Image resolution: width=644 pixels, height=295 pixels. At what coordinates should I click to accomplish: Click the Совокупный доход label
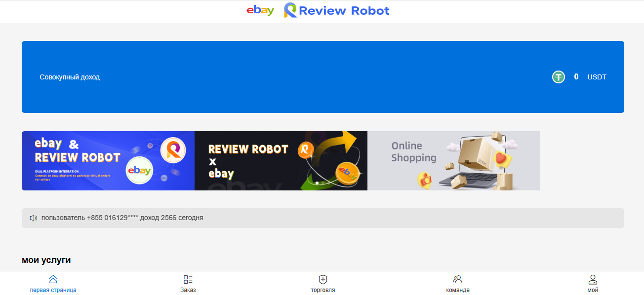pyautogui.click(x=70, y=77)
